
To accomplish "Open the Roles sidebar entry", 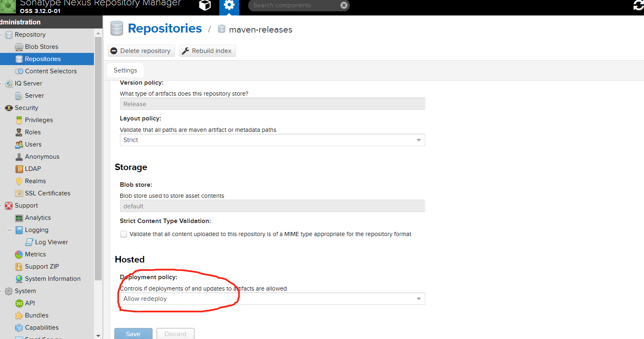I will pyautogui.click(x=33, y=132).
